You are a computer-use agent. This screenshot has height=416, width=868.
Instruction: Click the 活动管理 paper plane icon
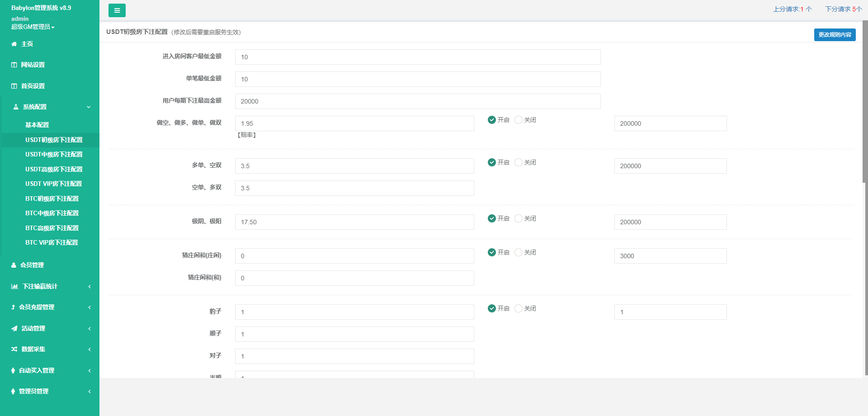pyautogui.click(x=14, y=329)
